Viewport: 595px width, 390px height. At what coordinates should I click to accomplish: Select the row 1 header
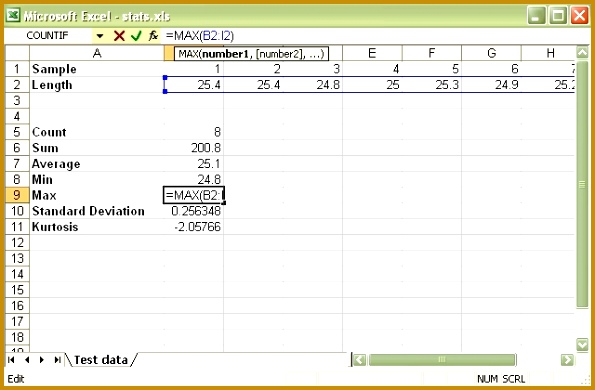click(x=17, y=69)
